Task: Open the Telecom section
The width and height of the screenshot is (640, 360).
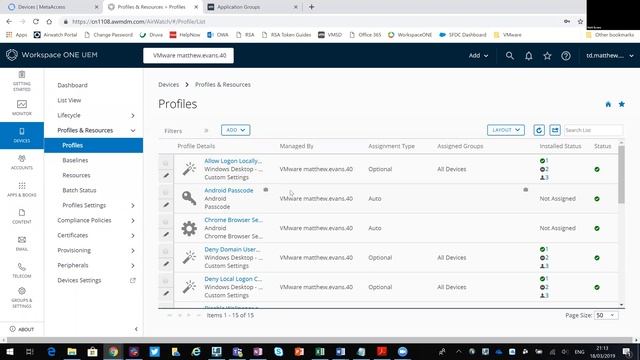Action: coord(22,270)
